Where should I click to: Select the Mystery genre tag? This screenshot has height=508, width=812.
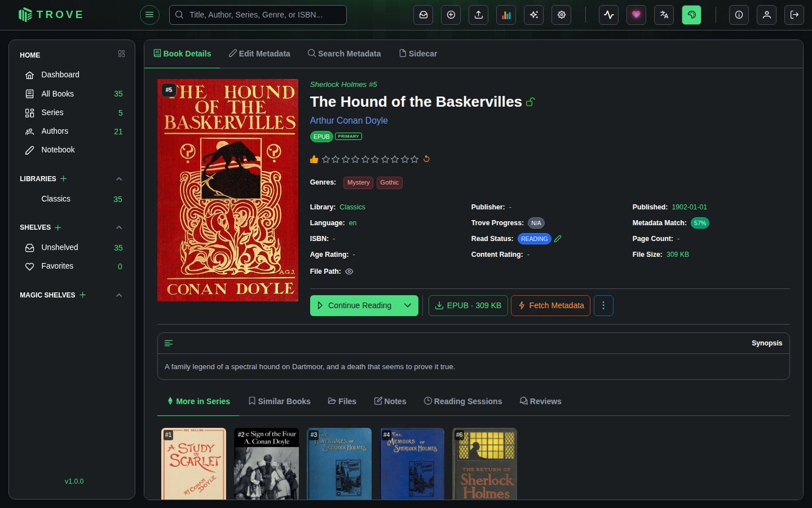(x=358, y=182)
